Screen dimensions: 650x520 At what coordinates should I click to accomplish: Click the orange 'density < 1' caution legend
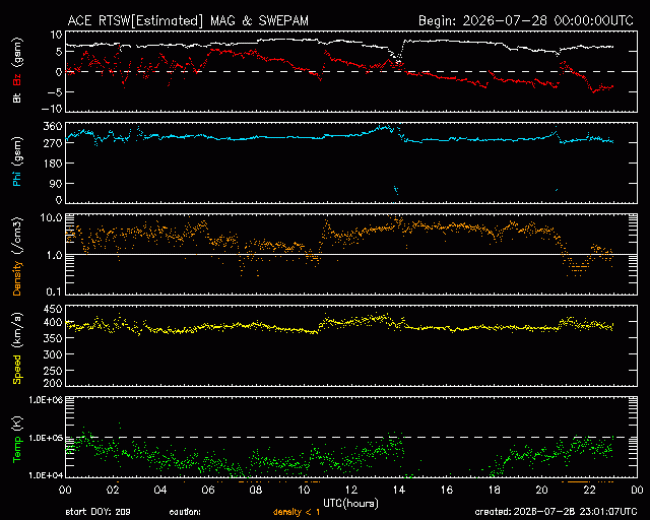(x=296, y=512)
